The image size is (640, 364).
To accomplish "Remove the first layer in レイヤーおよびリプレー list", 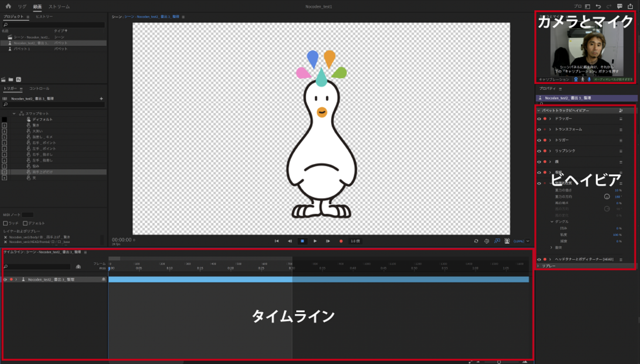I will pos(5,237).
